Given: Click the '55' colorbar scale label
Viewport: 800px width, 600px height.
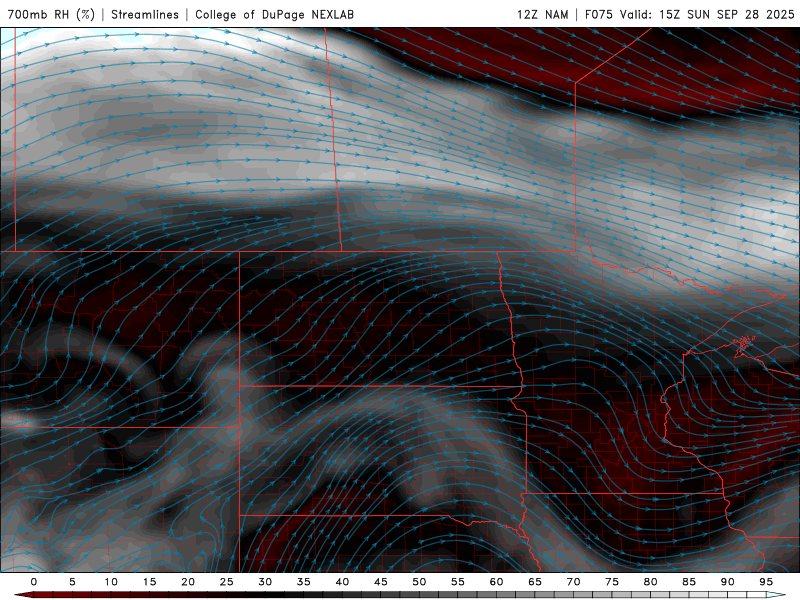Looking at the screenshot, I should (x=458, y=582).
